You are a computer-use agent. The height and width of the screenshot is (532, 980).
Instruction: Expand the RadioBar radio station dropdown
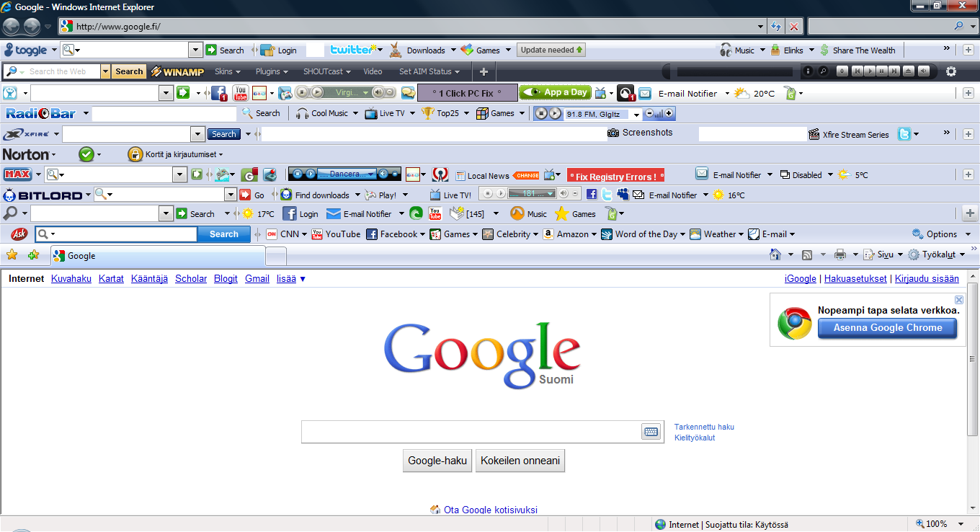pos(636,115)
